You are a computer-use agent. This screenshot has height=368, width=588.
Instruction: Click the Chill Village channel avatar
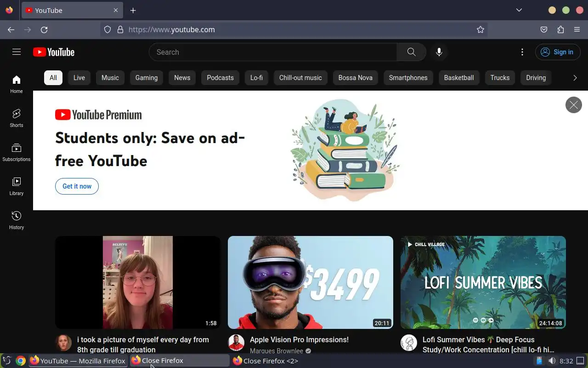(x=409, y=343)
